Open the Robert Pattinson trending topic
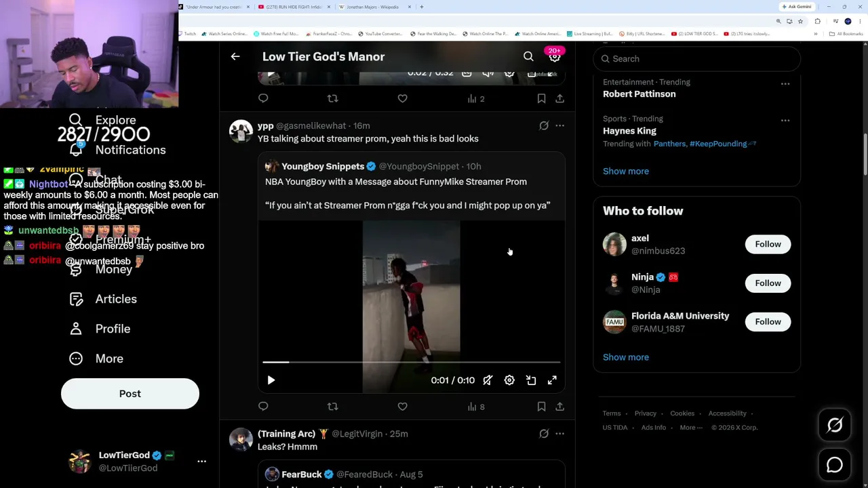Viewport: 868px width, 488px height. [639, 94]
